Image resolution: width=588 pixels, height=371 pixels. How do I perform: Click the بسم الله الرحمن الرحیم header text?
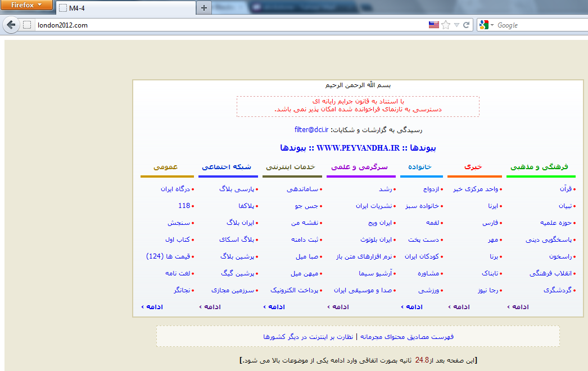(358, 85)
